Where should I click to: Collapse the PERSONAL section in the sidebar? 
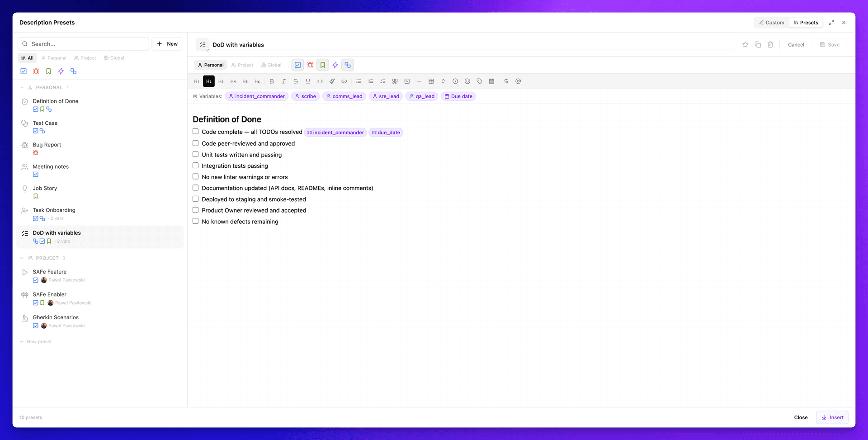21,87
